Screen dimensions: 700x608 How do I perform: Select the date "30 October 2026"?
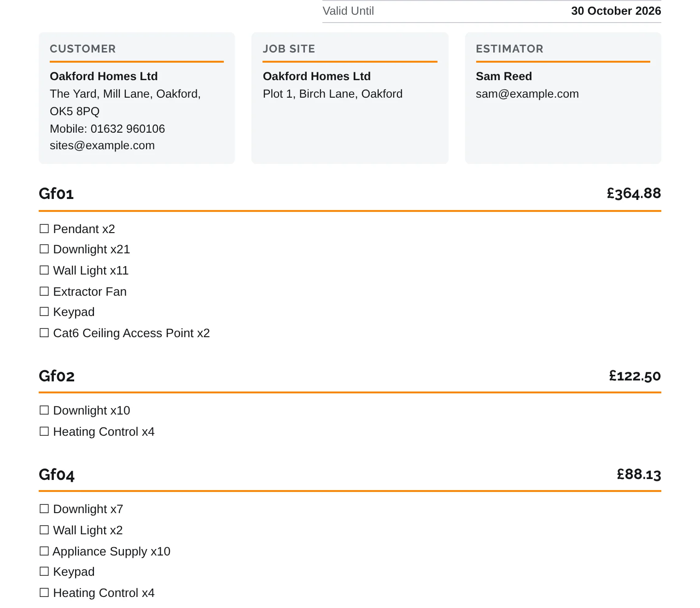point(616,11)
